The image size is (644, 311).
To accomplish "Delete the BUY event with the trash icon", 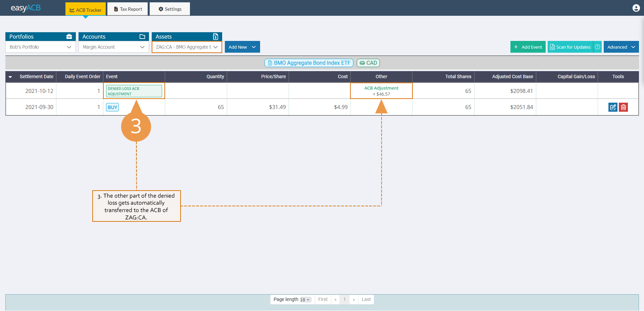I will 623,107.
